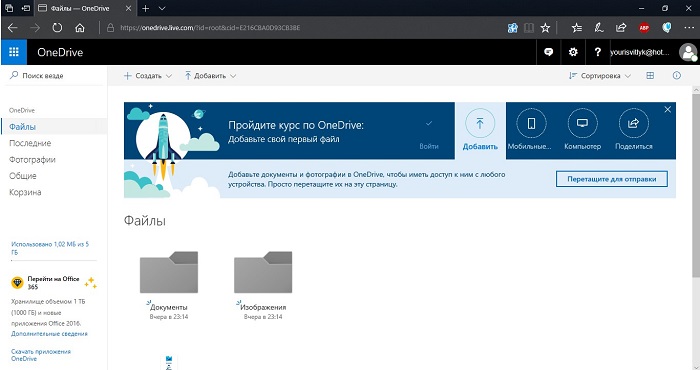The width and height of the screenshot is (700, 370).
Task: Click the Перетащите для отправки button
Action: click(x=612, y=179)
